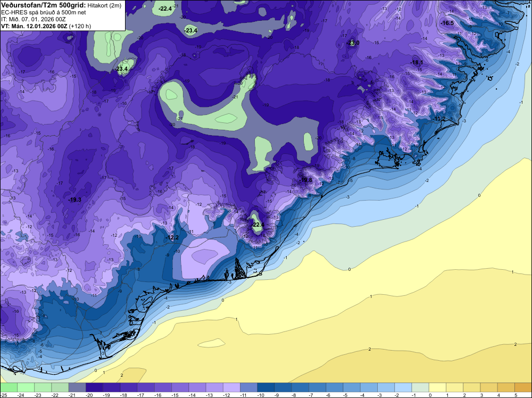Click the legend color swatch labeled -25

(9, 387)
